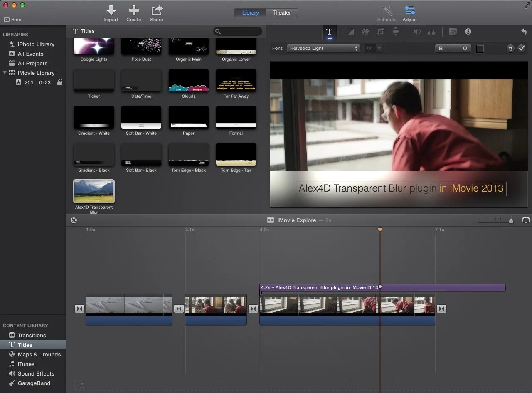Screen dimensions: 532x393
Task: Toggle outline text with the O button
Action: point(465,49)
